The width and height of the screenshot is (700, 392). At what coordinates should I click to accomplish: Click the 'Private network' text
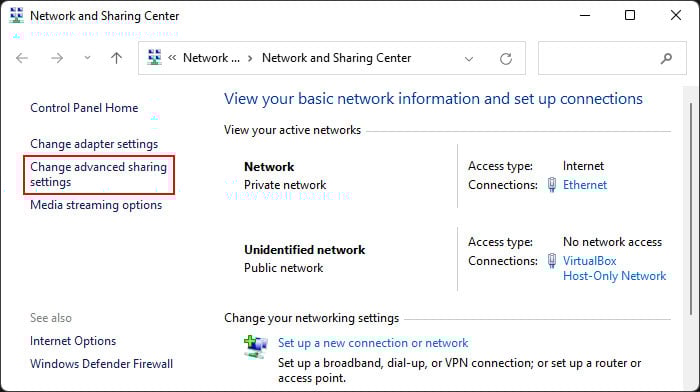[x=285, y=185]
